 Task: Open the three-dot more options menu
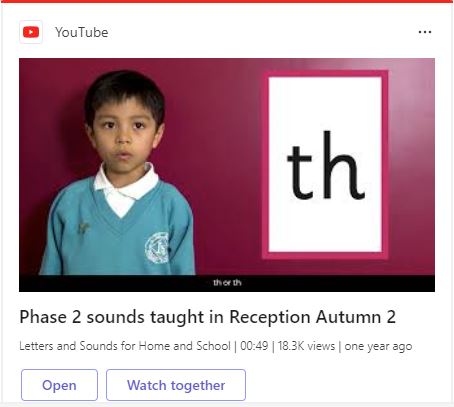[x=425, y=32]
